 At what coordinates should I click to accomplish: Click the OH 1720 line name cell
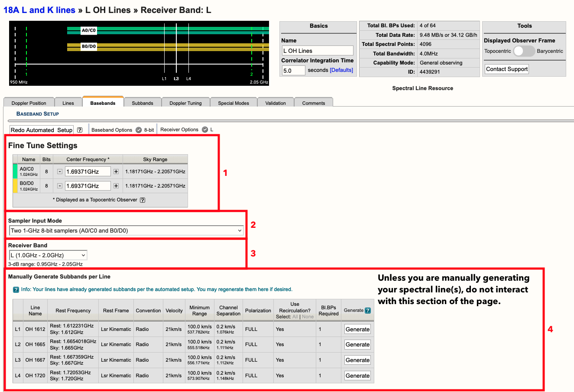[x=35, y=376]
